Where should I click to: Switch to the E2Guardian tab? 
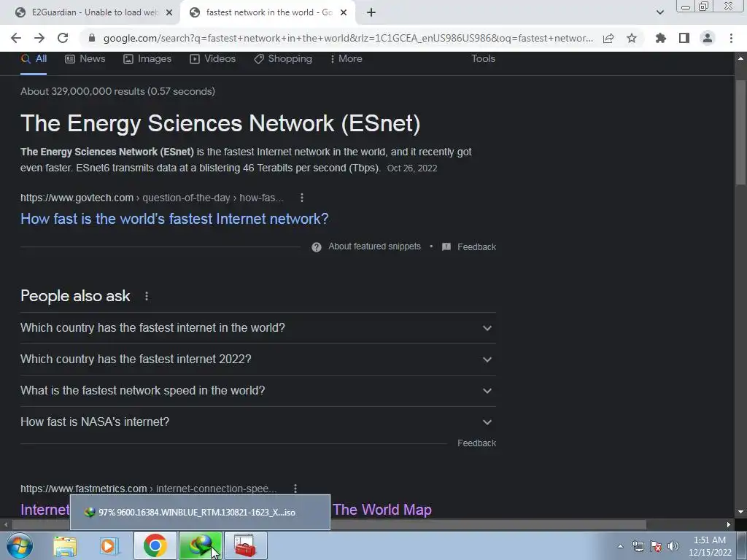pos(90,12)
